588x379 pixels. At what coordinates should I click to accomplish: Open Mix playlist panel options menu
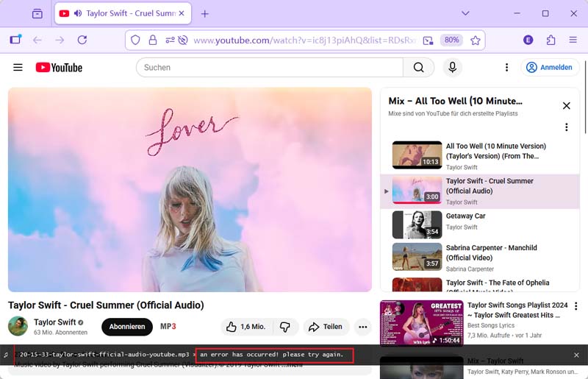coord(566,127)
